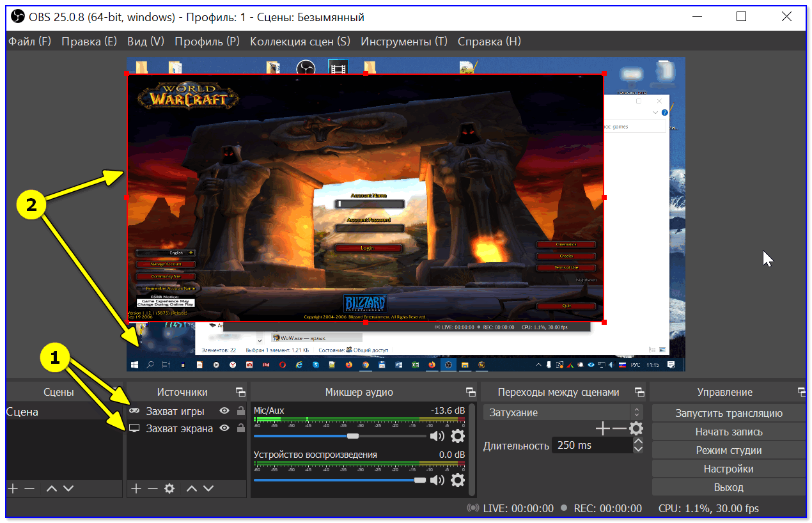Increase Длительность with the up stepper arrow
Image resolution: width=812 pixels, height=523 pixels.
(638, 441)
